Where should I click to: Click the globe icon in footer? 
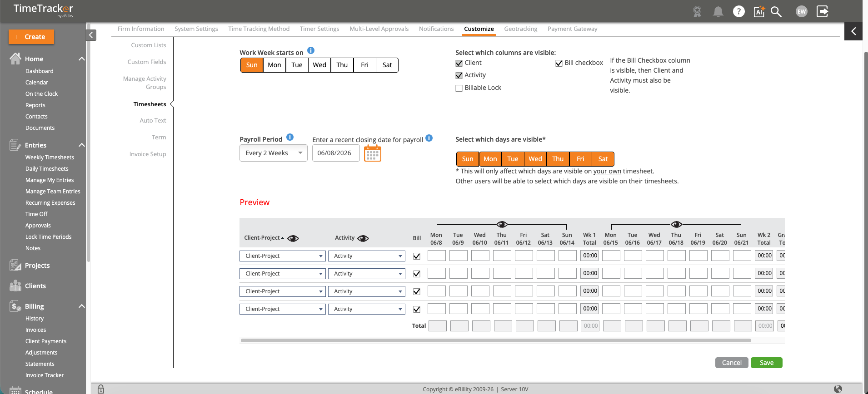pyautogui.click(x=838, y=389)
